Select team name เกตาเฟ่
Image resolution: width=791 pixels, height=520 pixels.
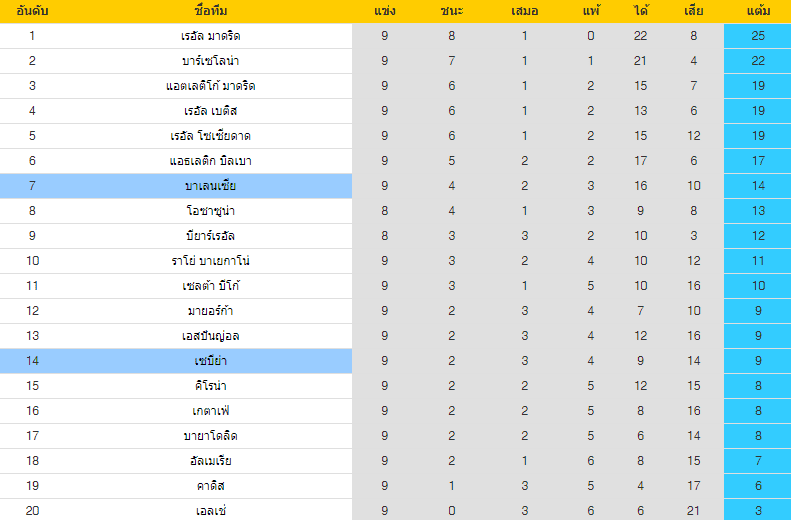211,411
